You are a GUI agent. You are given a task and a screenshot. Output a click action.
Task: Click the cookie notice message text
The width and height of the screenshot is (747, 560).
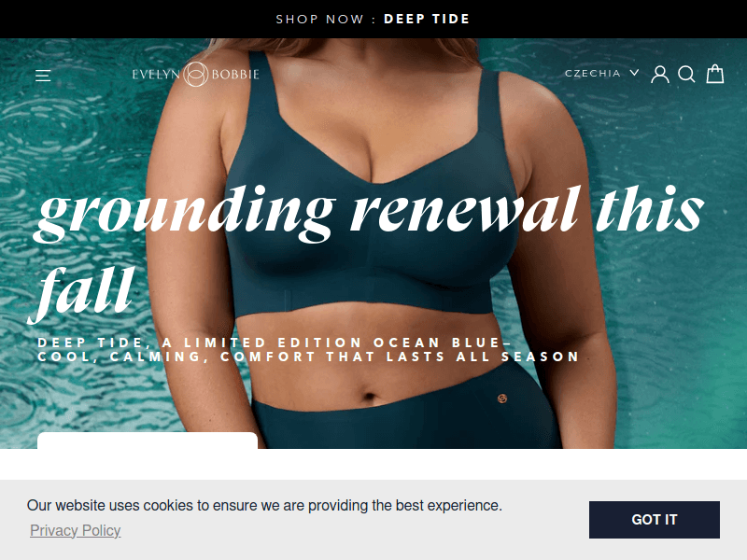[x=264, y=505]
